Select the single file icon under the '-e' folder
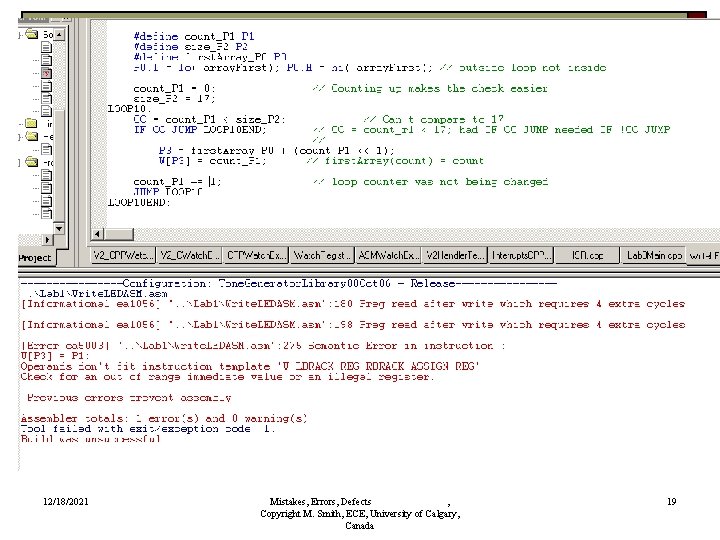The width and height of the screenshot is (720, 540). tap(46, 149)
